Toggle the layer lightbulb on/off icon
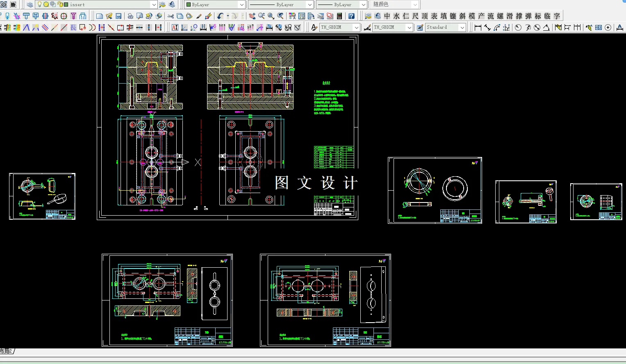This screenshot has height=364, width=626. click(39, 5)
